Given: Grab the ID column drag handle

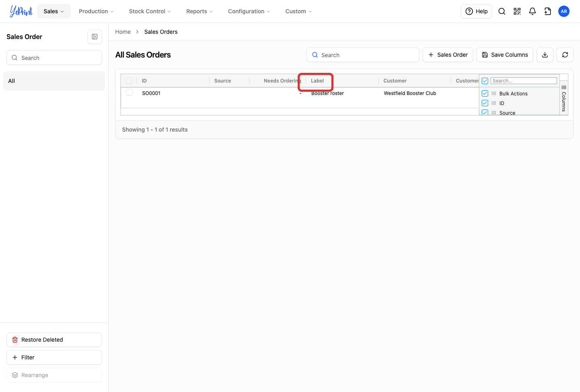Looking at the screenshot, I should point(494,103).
